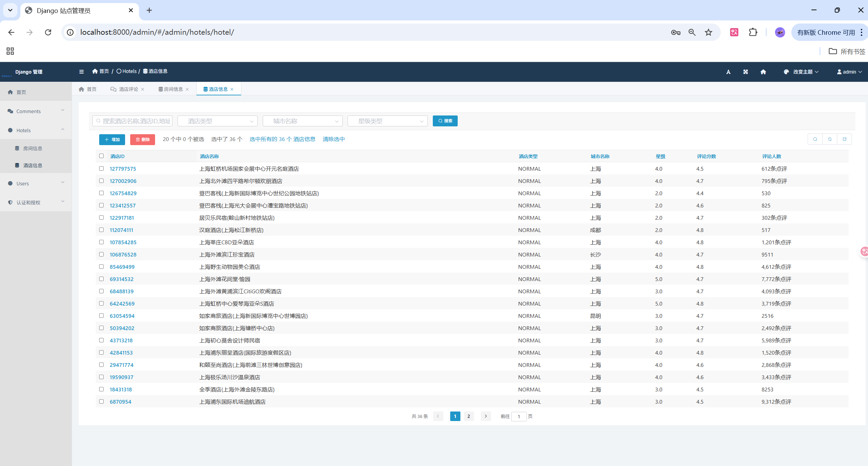Open the 城市名称 dropdown filter
868x466 pixels.
pos(303,121)
